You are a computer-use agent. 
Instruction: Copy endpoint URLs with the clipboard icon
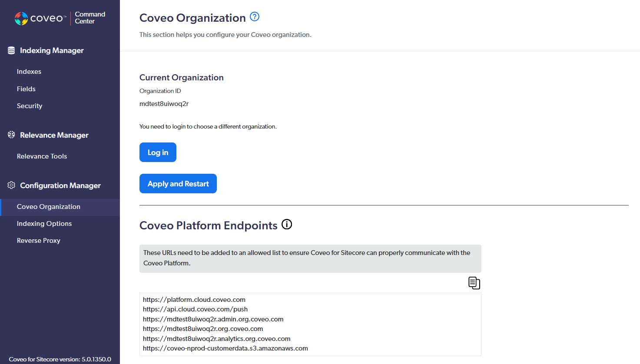[x=474, y=283]
